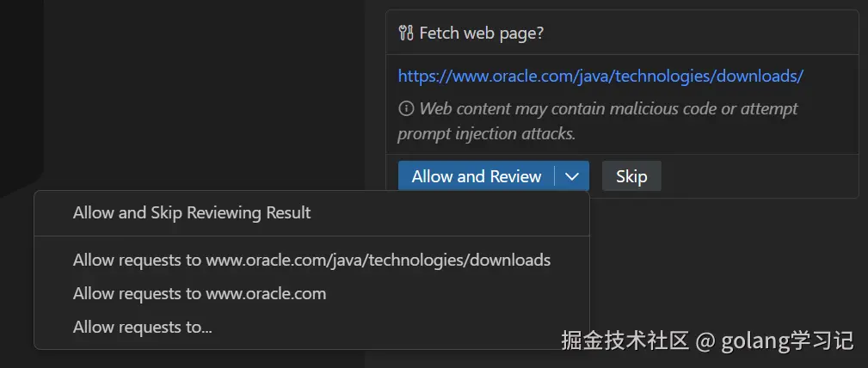The height and width of the screenshot is (368, 868).
Task: Click empty card space right of Skip button
Action: [757, 177]
